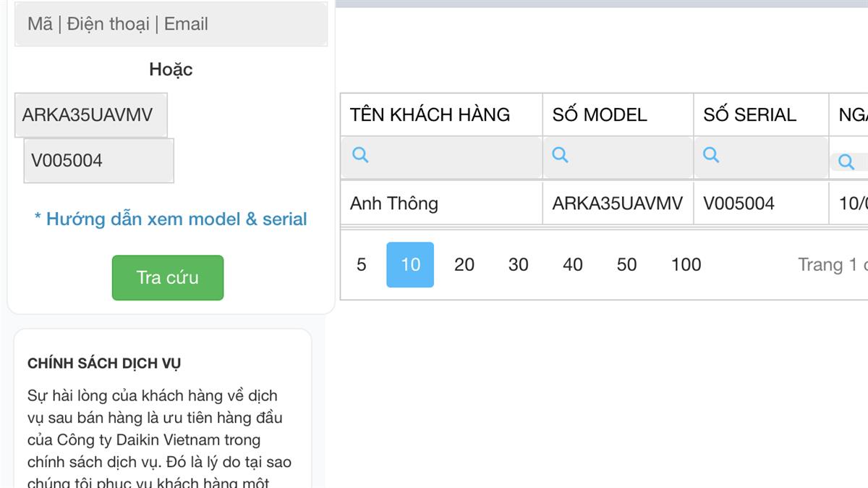Display 100 rows per page

686,265
